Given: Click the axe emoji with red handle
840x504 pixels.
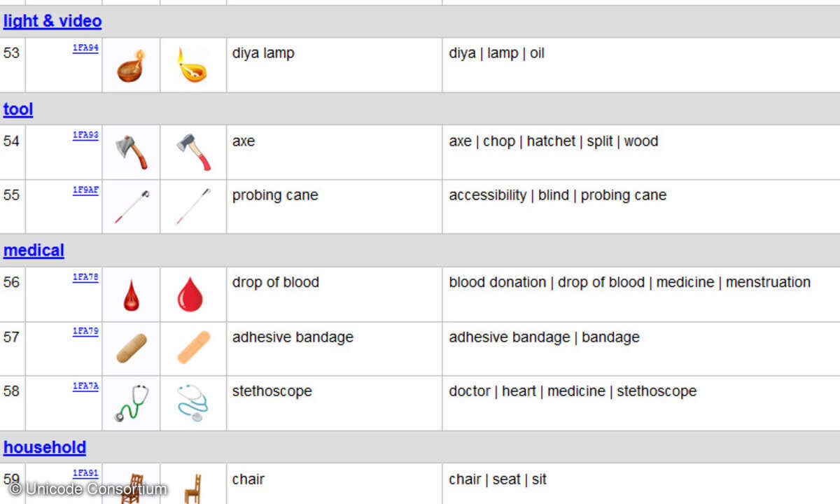Looking at the screenshot, I should tap(193, 152).
